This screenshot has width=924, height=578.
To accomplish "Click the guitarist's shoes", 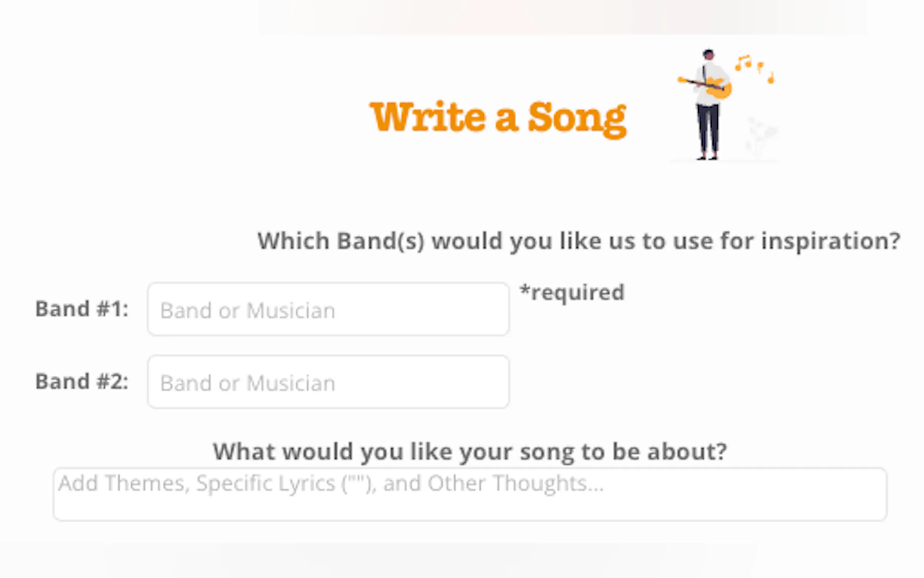I will (708, 157).
